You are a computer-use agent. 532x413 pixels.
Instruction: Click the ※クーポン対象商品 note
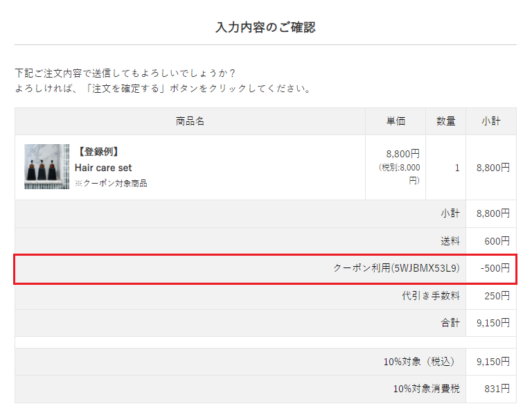coord(111,184)
